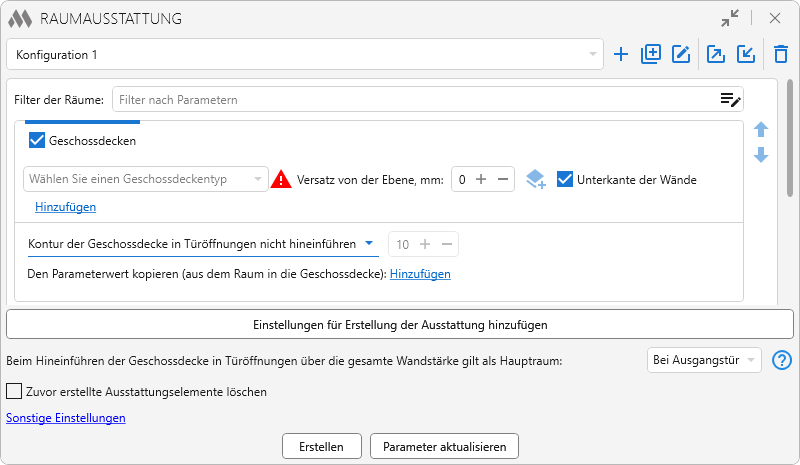Enable Zuvor erstellte Ausstattungselemente löschen
Image resolution: width=800 pixels, height=465 pixels.
point(14,392)
